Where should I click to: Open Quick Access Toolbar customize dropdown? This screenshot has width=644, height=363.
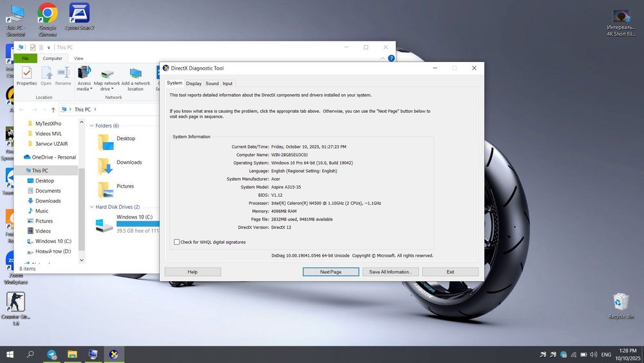click(x=48, y=48)
